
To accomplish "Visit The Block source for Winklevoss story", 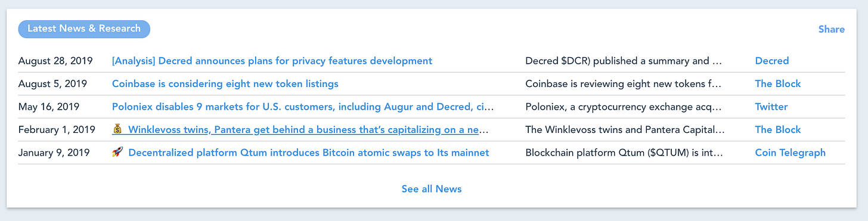I will click(x=778, y=130).
